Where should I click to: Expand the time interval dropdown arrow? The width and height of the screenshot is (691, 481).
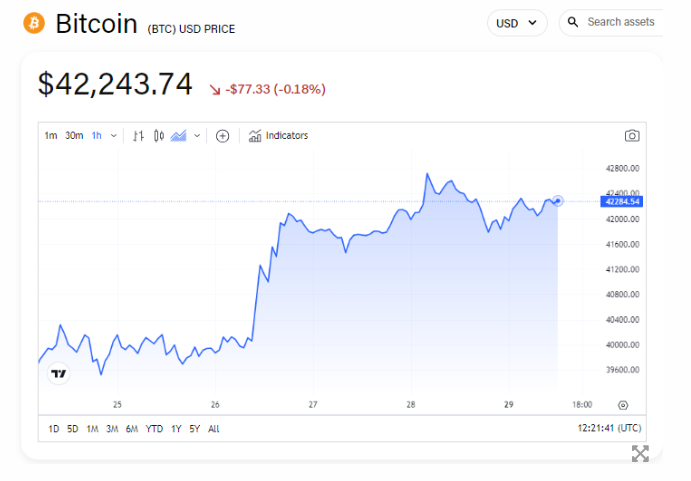[x=113, y=136]
